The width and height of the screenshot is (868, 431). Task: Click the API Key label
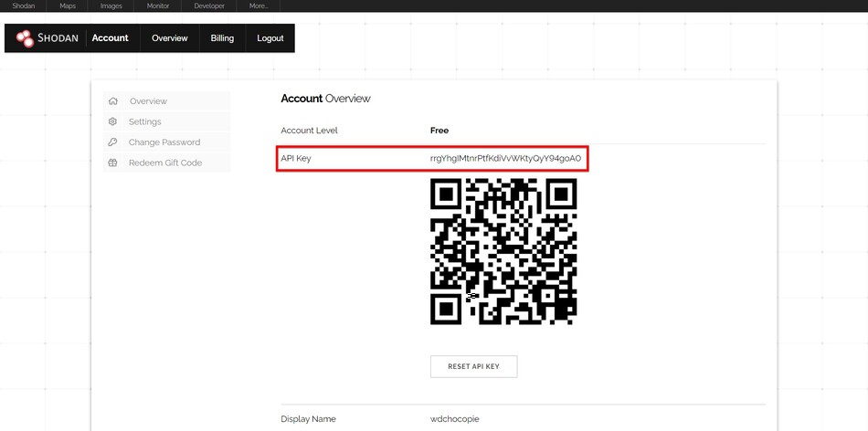296,158
